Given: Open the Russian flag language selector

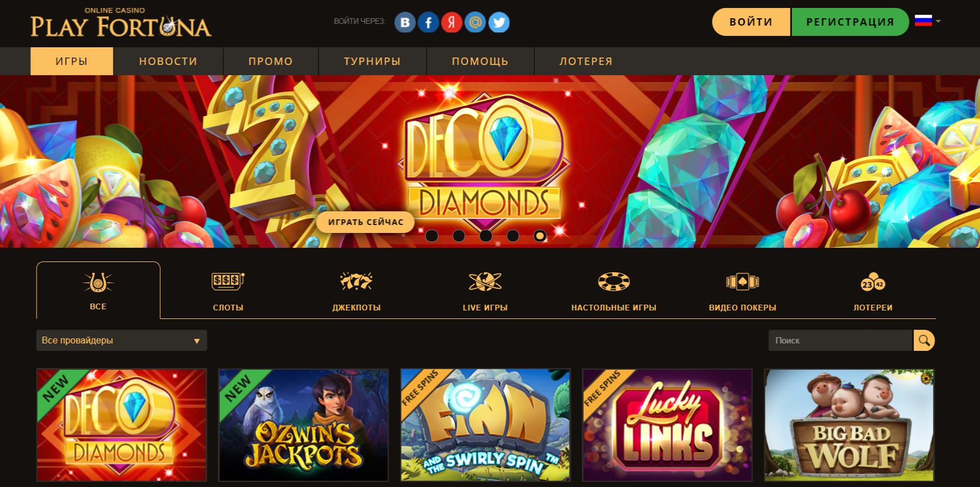Looking at the screenshot, I should 927,21.
